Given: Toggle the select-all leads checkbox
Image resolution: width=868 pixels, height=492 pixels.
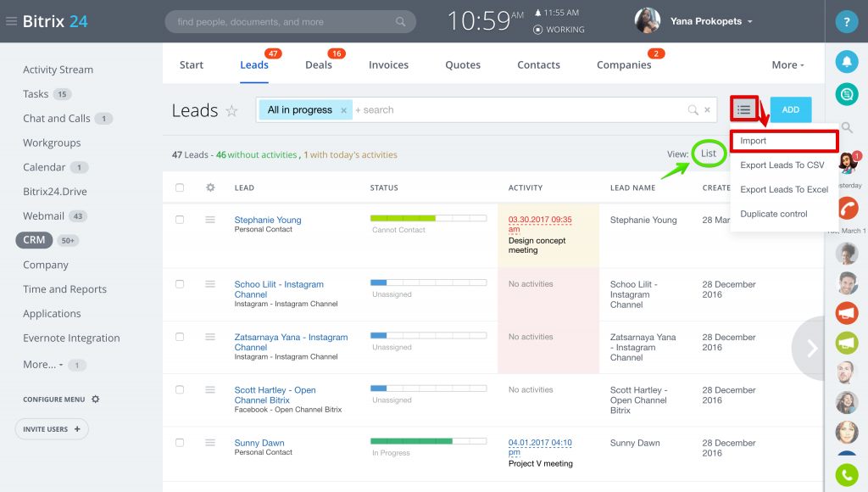Looking at the screenshot, I should (180, 187).
